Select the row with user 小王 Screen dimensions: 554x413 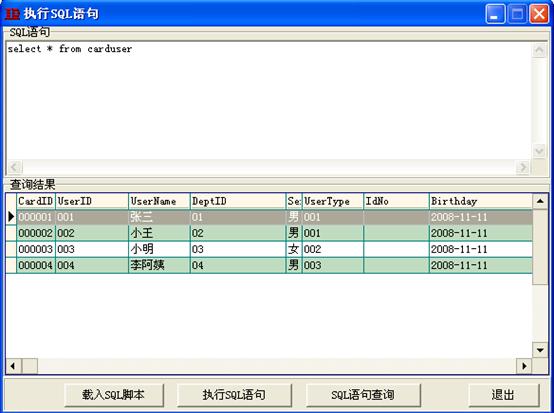tap(269, 233)
